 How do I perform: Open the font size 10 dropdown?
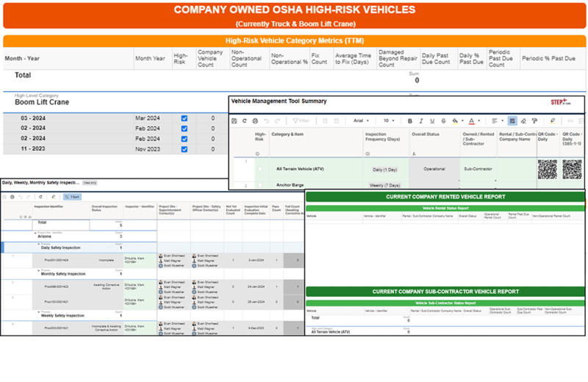click(390, 120)
